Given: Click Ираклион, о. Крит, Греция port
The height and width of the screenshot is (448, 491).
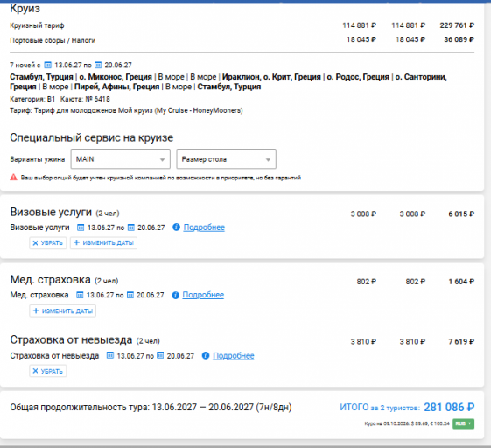Looking at the screenshot, I should tap(271, 77).
